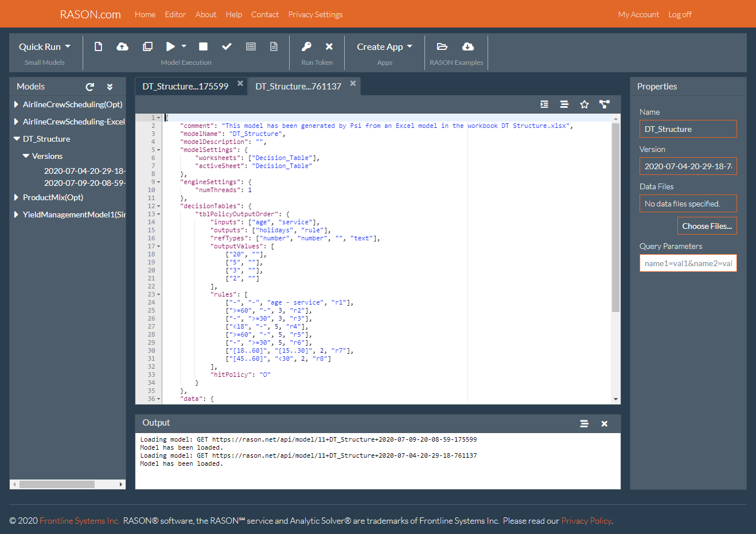Click the Query Parameters input field
This screenshot has height=534, width=756.
coord(688,263)
